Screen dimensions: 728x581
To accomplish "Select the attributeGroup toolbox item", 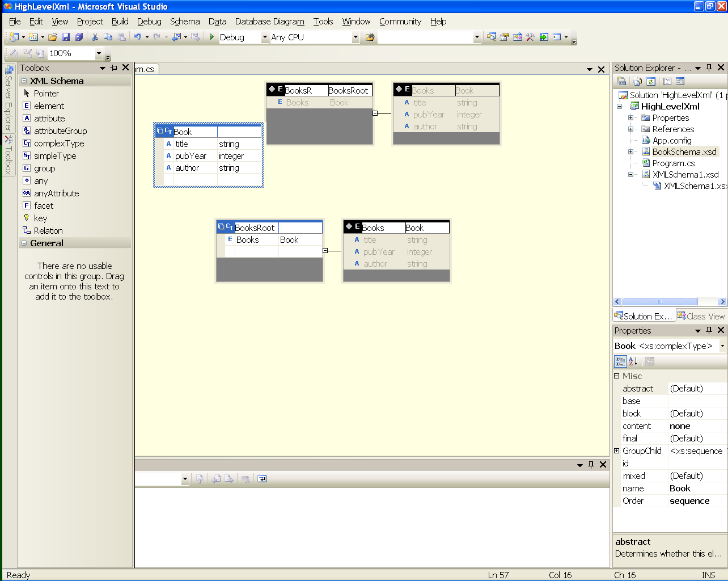I will point(60,131).
